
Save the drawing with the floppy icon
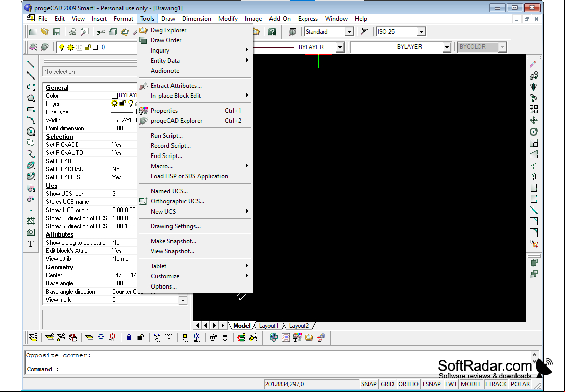pos(57,32)
